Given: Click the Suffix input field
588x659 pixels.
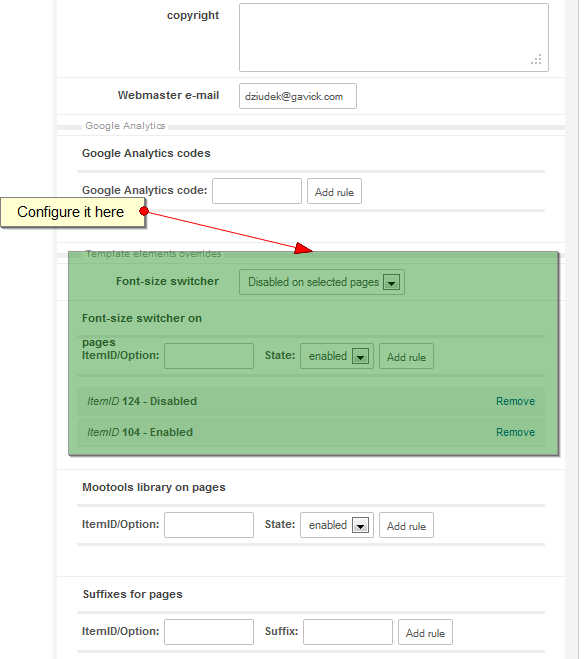Looking at the screenshot, I should [348, 632].
